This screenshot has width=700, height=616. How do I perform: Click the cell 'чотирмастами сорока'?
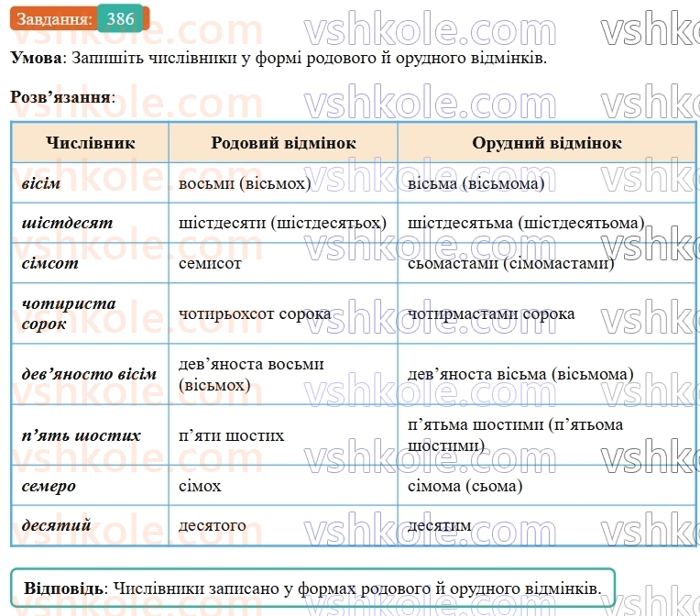pos(546,313)
